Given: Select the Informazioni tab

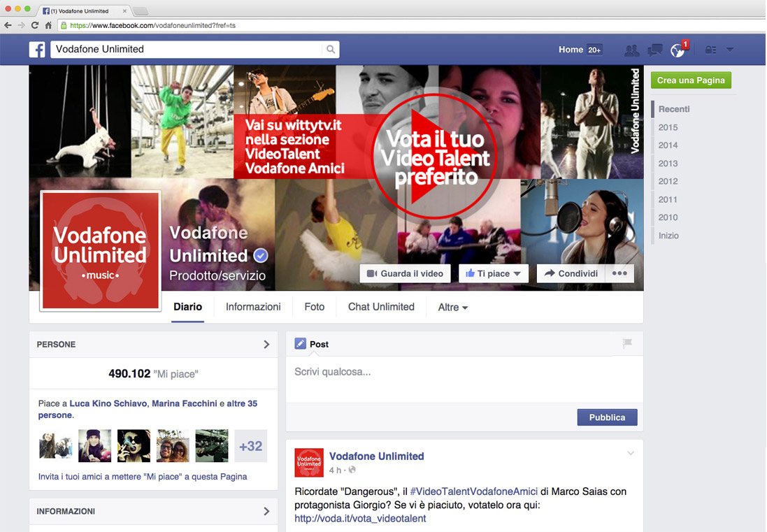Looking at the screenshot, I should (253, 307).
